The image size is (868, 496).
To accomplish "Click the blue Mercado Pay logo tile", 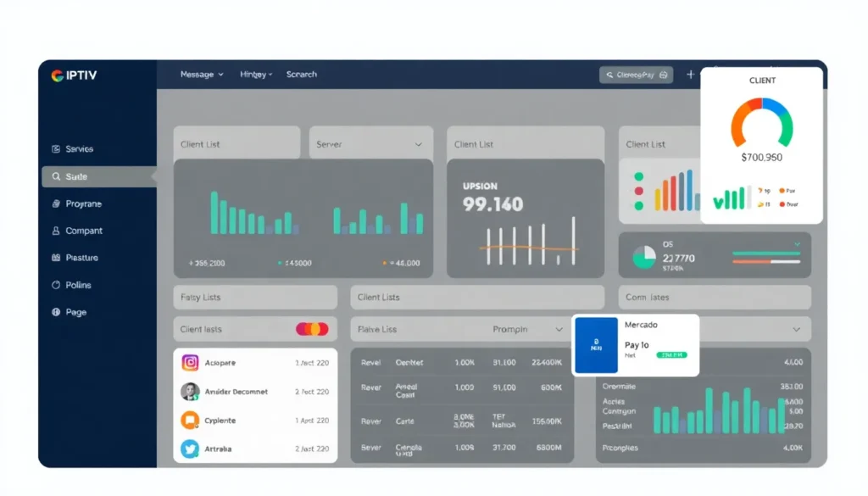I will pyautogui.click(x=596, y=345).
